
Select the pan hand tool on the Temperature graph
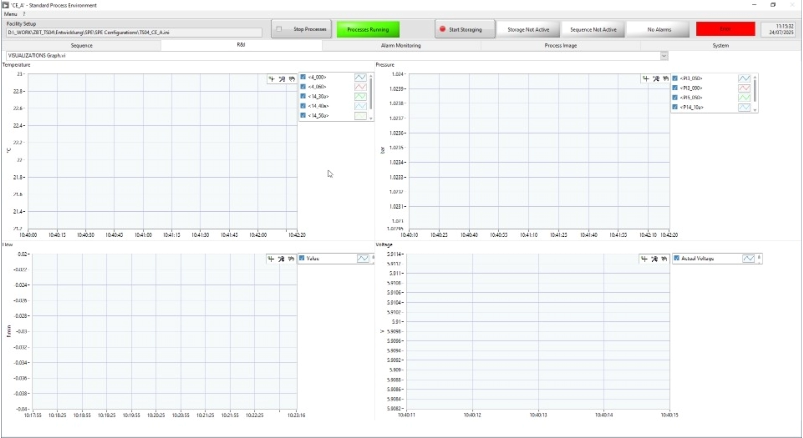point(291,78)
